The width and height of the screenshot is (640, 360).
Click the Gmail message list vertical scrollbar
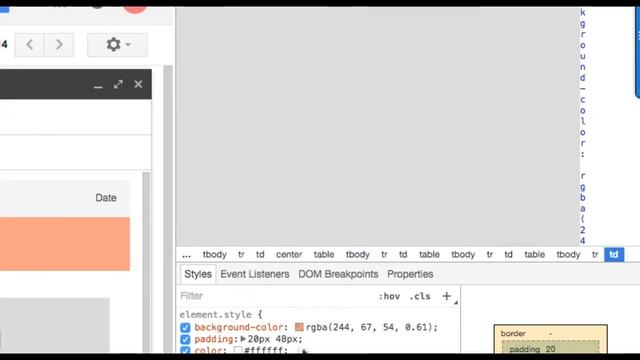168,208
